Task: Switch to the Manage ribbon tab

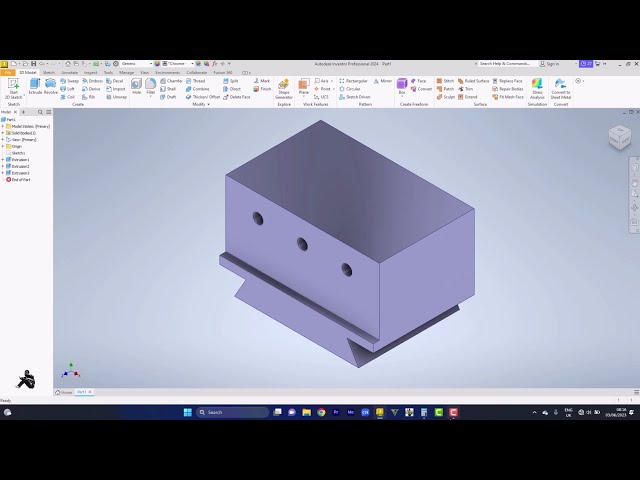Action: pos(127,73)
